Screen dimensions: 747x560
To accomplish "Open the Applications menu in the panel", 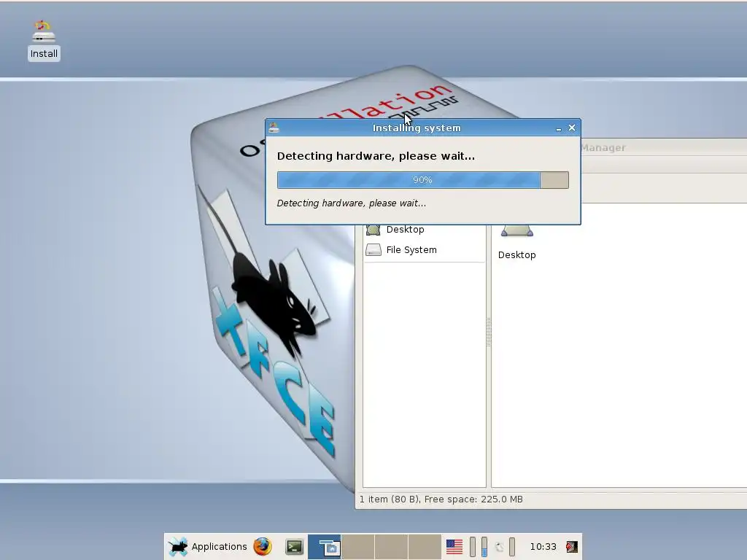I will (208, 546).
